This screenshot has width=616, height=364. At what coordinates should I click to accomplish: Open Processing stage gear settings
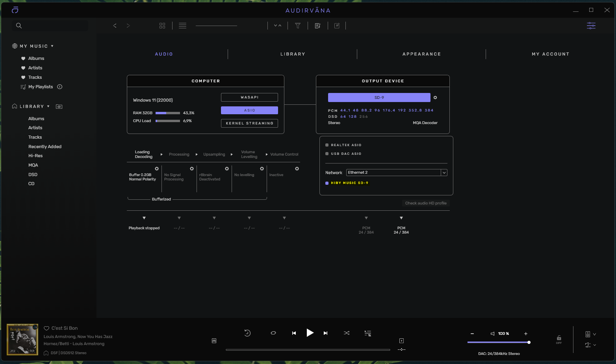(192, 169)
